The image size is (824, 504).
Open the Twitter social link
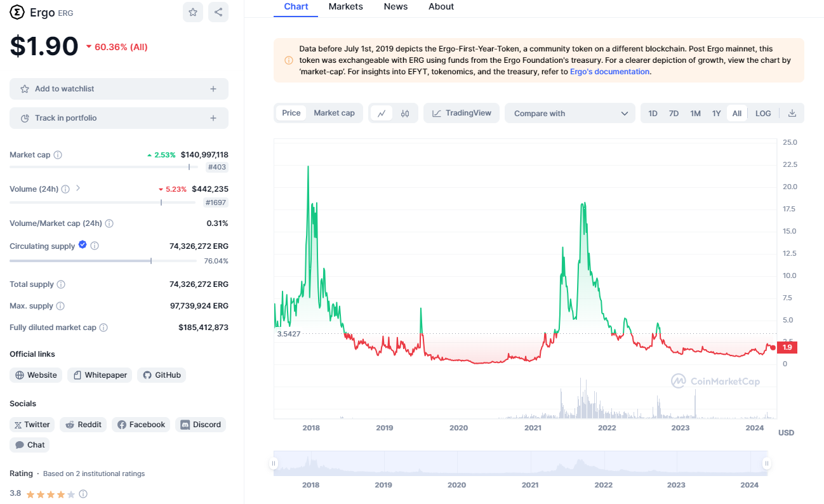32,425
